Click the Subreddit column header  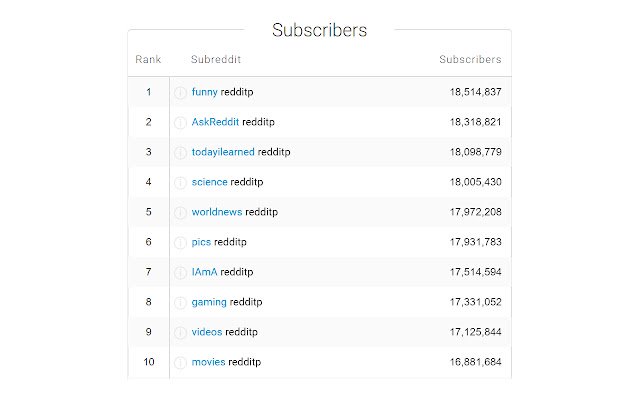[x=216, y=60]
